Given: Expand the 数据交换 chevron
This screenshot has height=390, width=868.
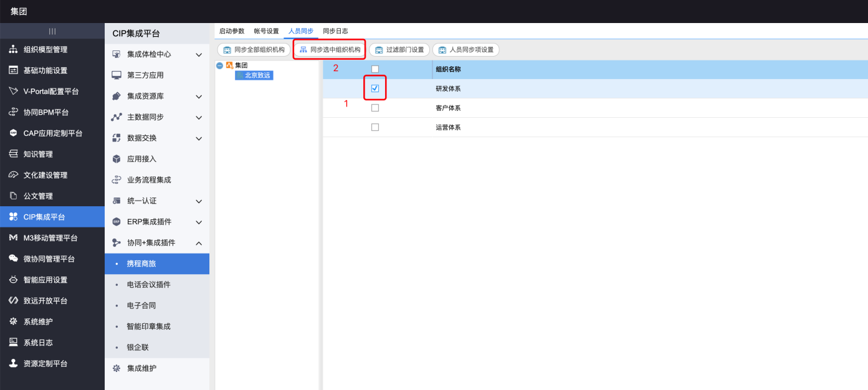Looking at the screenshot, I should (199, 138).
